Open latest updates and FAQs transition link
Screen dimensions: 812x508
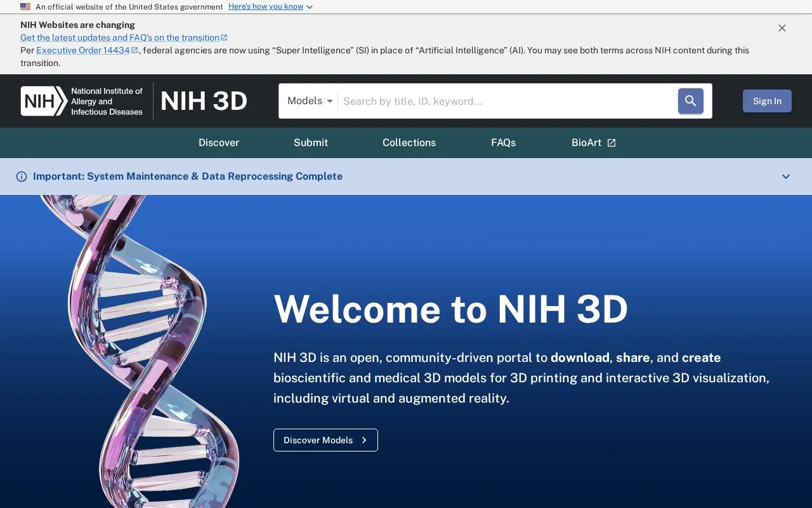[124, 37]
